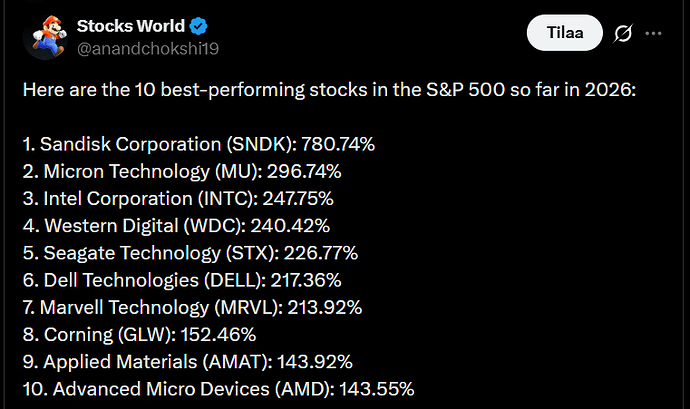Select the Micron Technology (MU) entry
The height and width of the screenshot is (409, 690).
(182, 172)
